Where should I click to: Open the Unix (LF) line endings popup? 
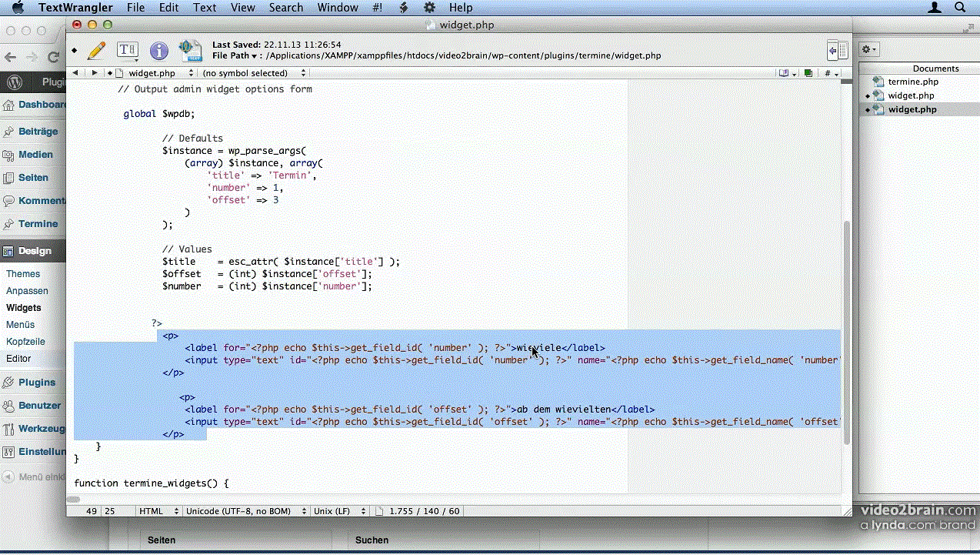(341, 511)
